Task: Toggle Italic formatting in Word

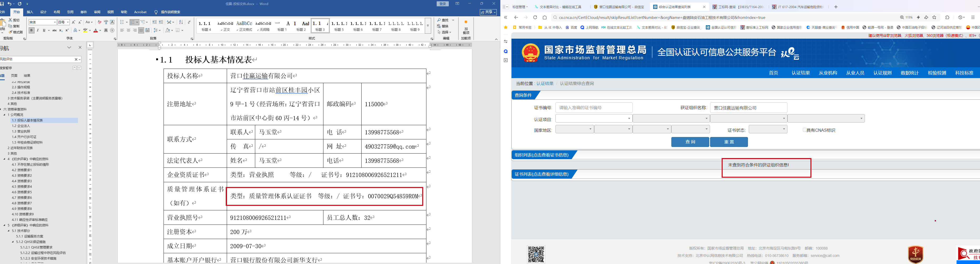Action: coord(38,31)
